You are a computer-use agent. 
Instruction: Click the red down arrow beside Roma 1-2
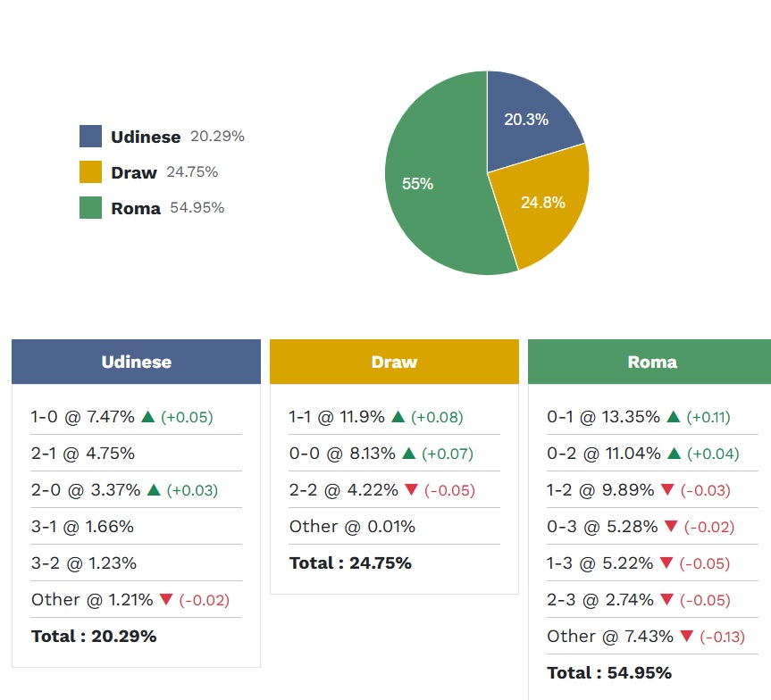click(666, 490)
